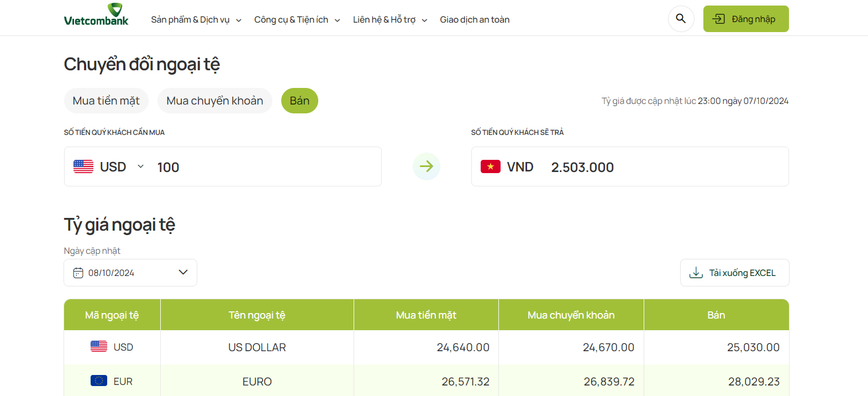Open the search magnifier icon
Screen dimensions: 868x396
(x=681, y=19)
